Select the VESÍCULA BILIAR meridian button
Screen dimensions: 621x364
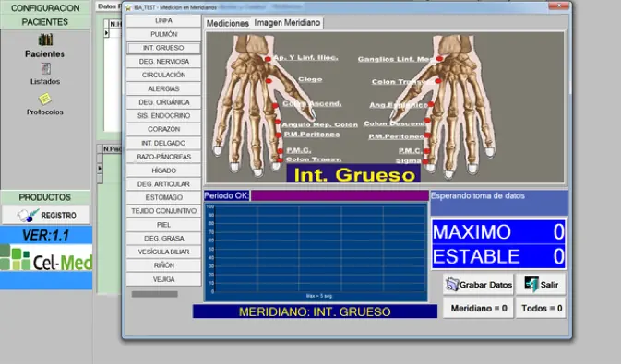tap(163, 252)
